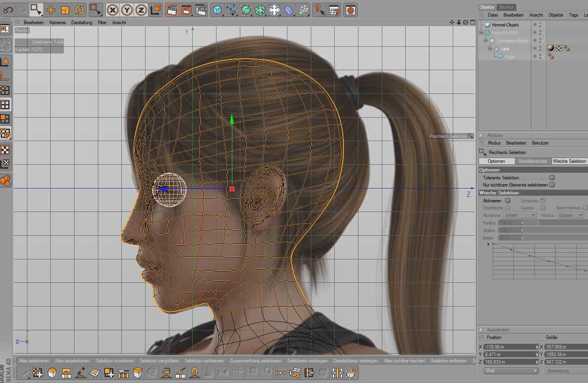The width and height of the screenshot is (588, 383).
Task: Open the render settings icon
Action: click(x=201, y=10)
